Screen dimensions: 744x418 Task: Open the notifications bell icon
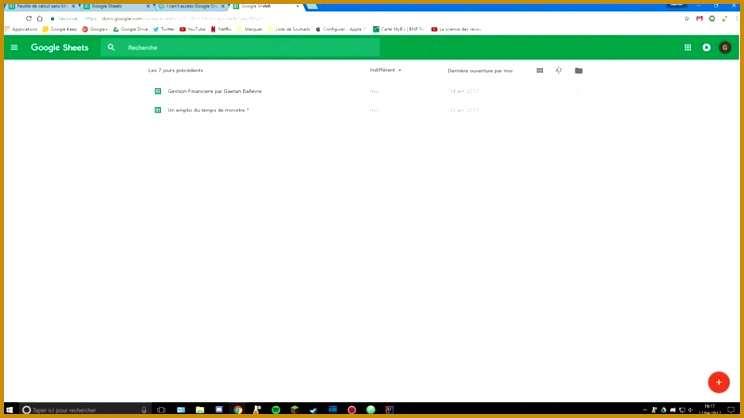(707, 47)
